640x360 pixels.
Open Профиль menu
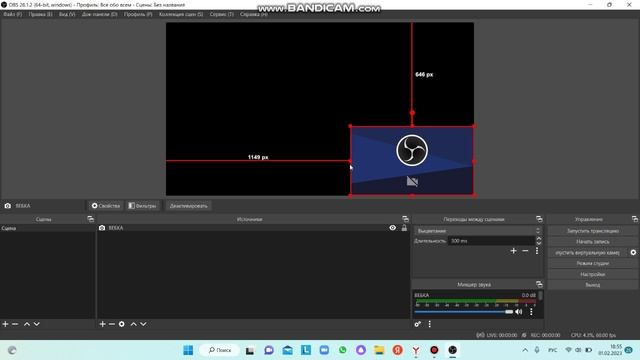138,14
